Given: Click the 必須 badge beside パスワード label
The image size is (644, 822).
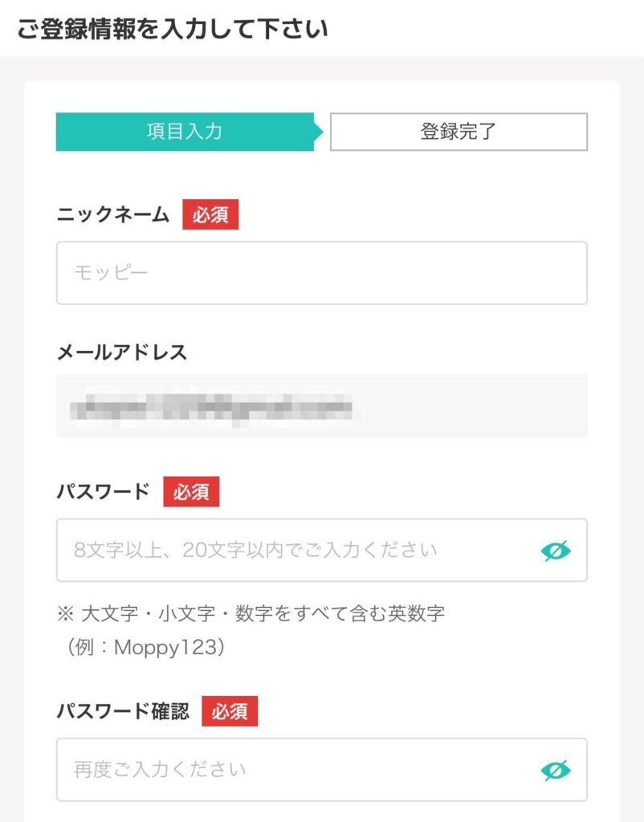Looking at the screenshot, I should click(x=191, y=492).
